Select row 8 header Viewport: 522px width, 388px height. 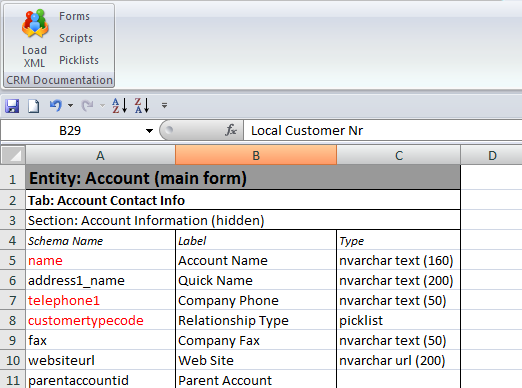[x=13, y=320]
